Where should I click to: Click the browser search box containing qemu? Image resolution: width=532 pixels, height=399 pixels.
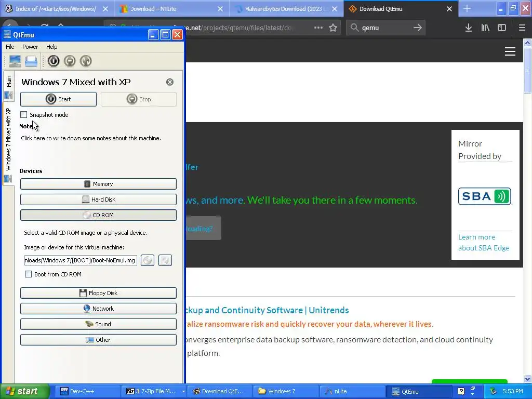(385, 28)
